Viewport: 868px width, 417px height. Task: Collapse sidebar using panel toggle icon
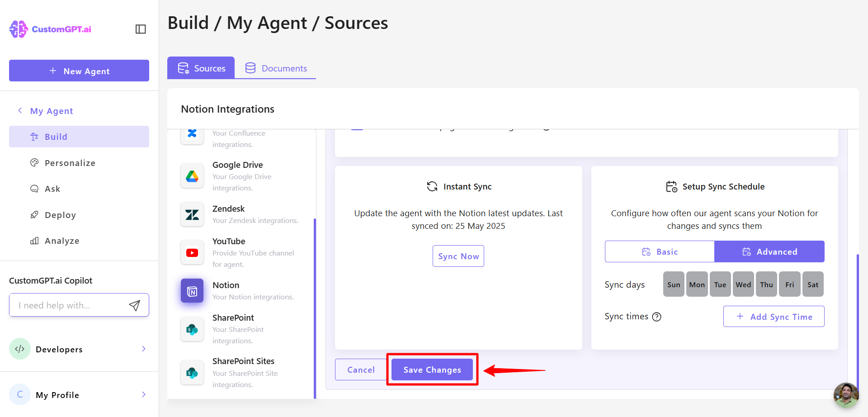(x=141, y=29)
